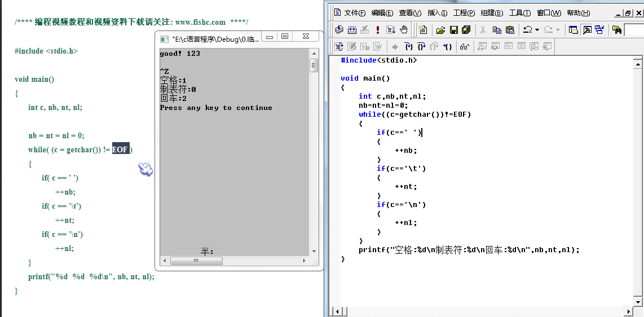Click the Step Into icon
Viewport: 644px width, 317px height.
(409, 46)
